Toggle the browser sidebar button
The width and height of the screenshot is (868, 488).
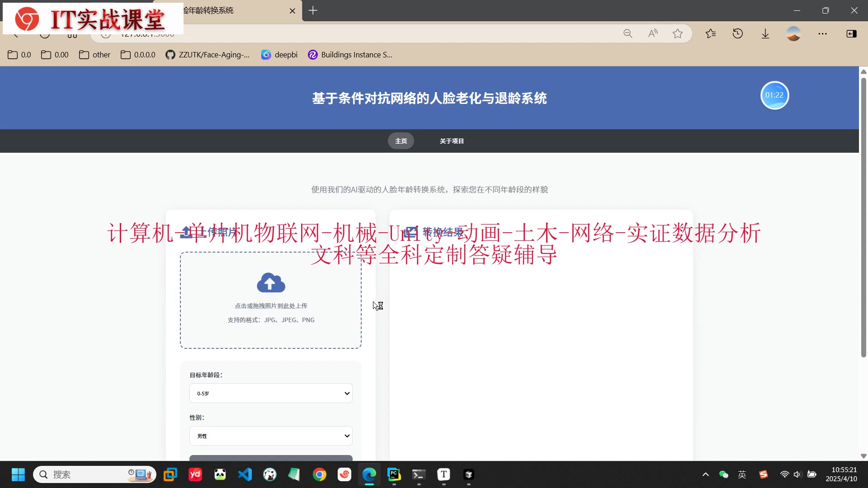pyautogui.click(x=851, y=33)
